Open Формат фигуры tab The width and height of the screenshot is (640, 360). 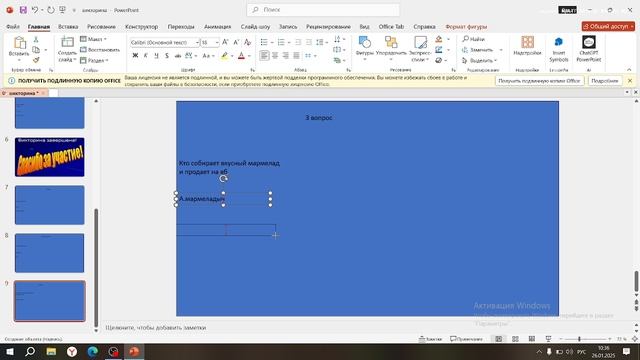(466, 27)
